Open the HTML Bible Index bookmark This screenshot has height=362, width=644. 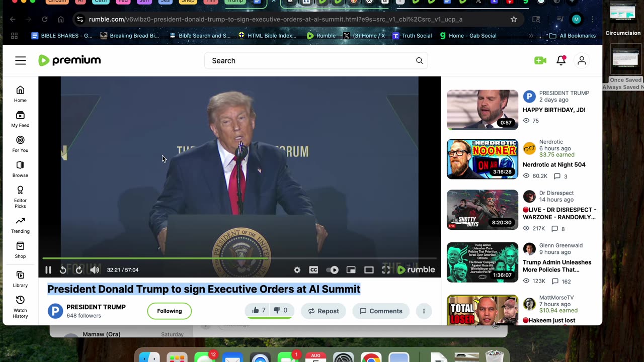(x=268, y=36)
